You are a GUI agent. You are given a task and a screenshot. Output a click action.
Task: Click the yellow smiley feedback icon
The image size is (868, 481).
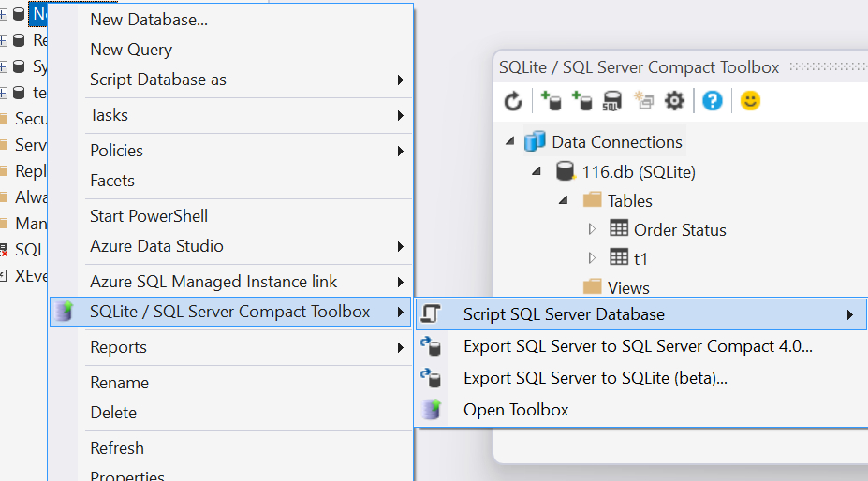click(750, 101)
